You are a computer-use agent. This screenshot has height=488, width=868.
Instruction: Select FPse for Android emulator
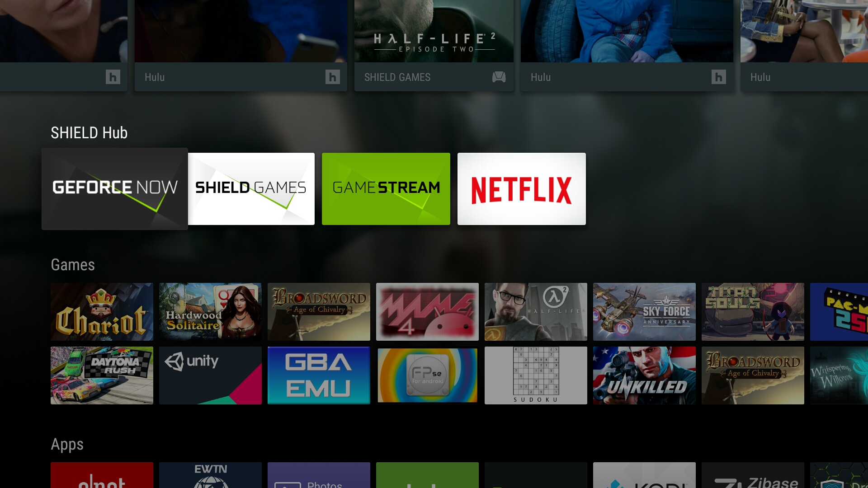tap(427, 375)
